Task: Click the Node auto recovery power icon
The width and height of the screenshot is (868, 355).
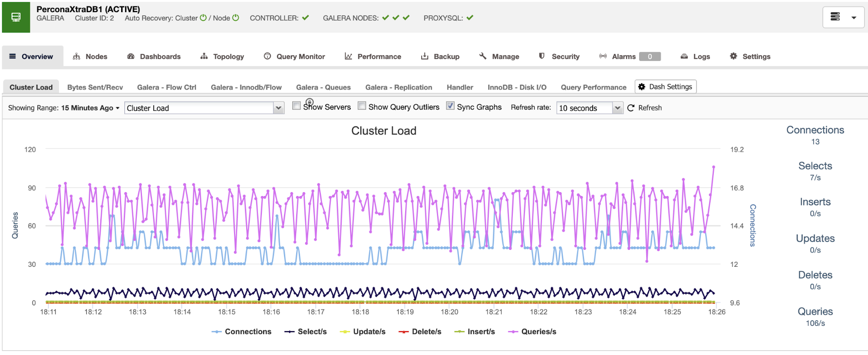Action: click(236, 18)
